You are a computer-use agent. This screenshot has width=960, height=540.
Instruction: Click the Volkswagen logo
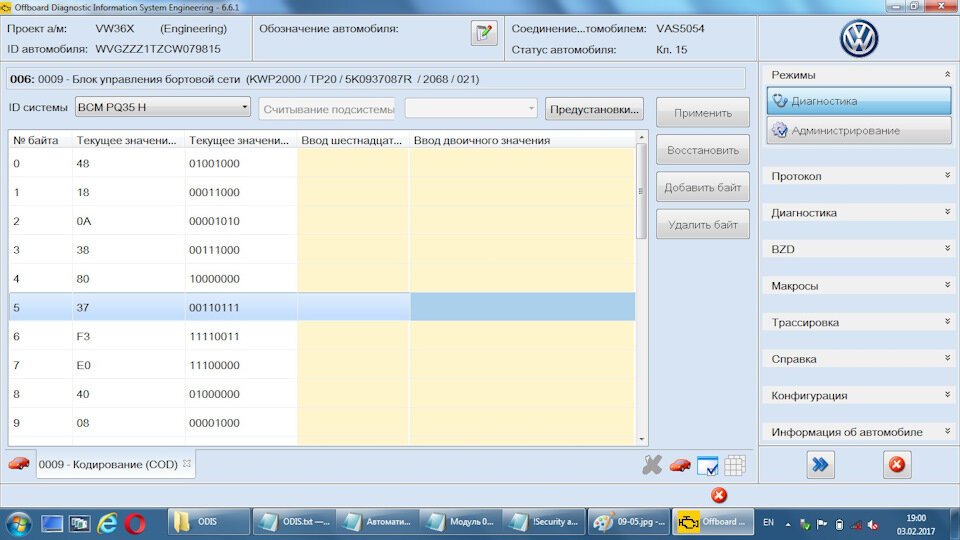(x=859, y=39)
